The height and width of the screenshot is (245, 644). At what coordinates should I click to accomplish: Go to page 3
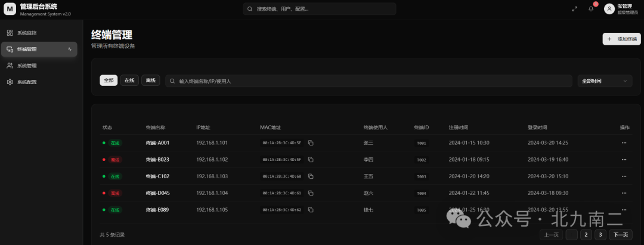(x=600, y=235)
